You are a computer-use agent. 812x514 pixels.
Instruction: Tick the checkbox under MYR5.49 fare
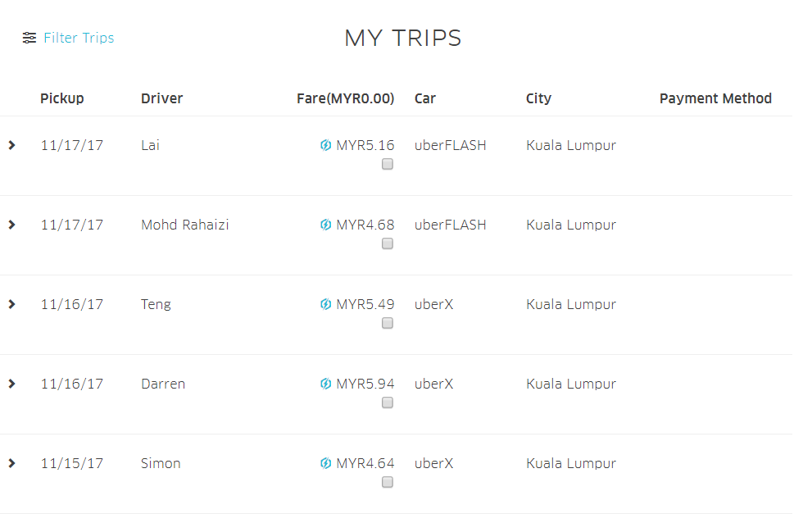388,323
